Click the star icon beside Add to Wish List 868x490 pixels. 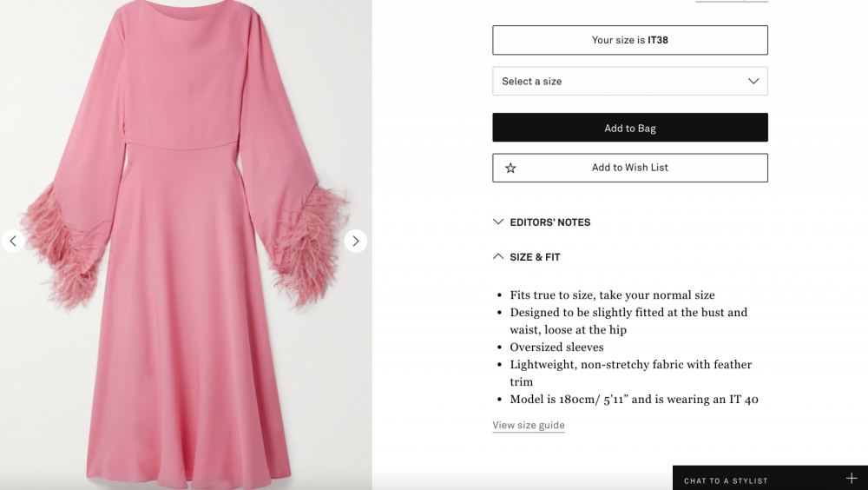tap(510, 168)
